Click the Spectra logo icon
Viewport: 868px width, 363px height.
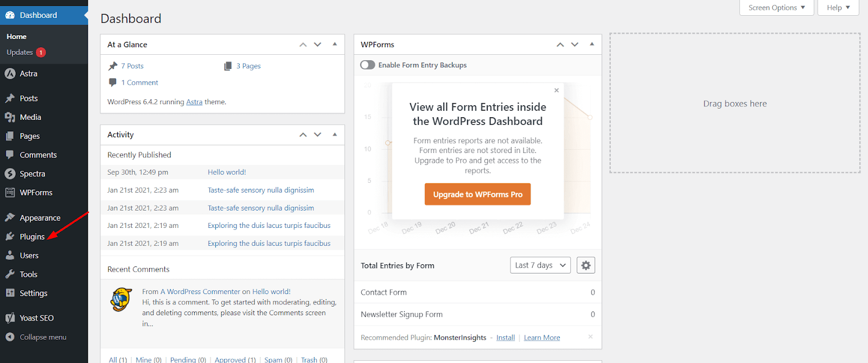pyautogui.click(x=10, y=174)
